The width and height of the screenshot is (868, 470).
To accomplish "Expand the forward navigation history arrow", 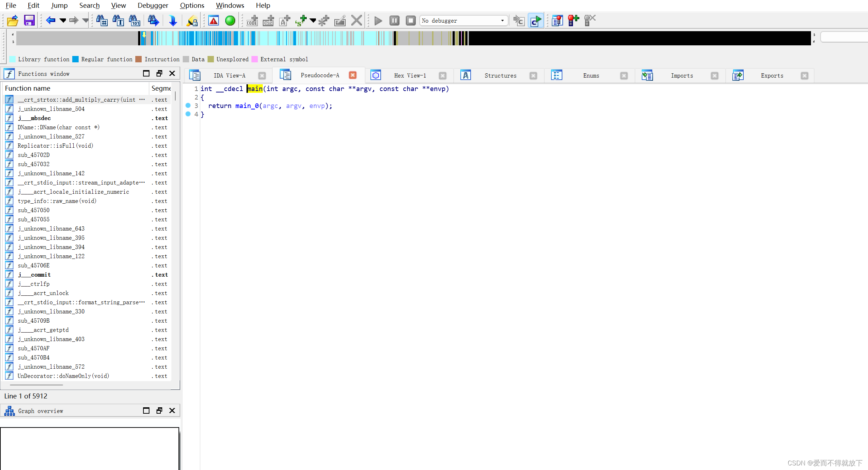I will [x=85, y=21].
